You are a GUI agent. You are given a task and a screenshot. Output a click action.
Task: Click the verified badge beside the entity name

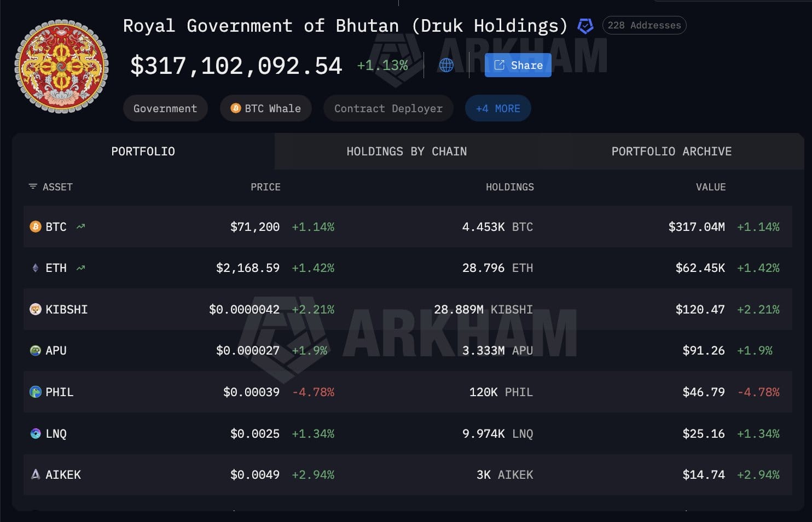(585, 25)
